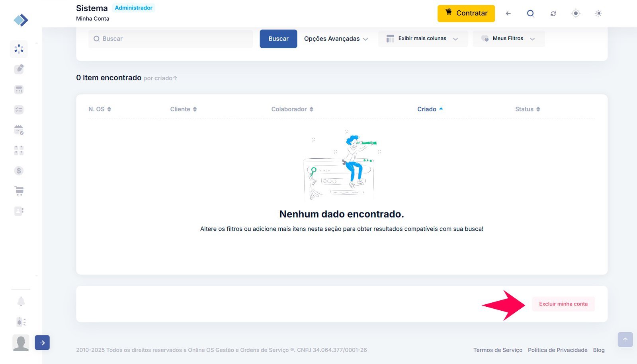This screenshot has height=364, width=637.
Task: Sort table by Cliente column header
Action: coord(183,109)
